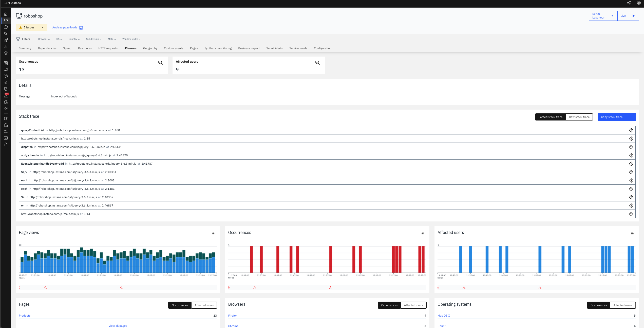Screen dimensions: 644x328
Task: Show Affected users in Pages panel
Action: pyautogui.click(x=204, y=305)
